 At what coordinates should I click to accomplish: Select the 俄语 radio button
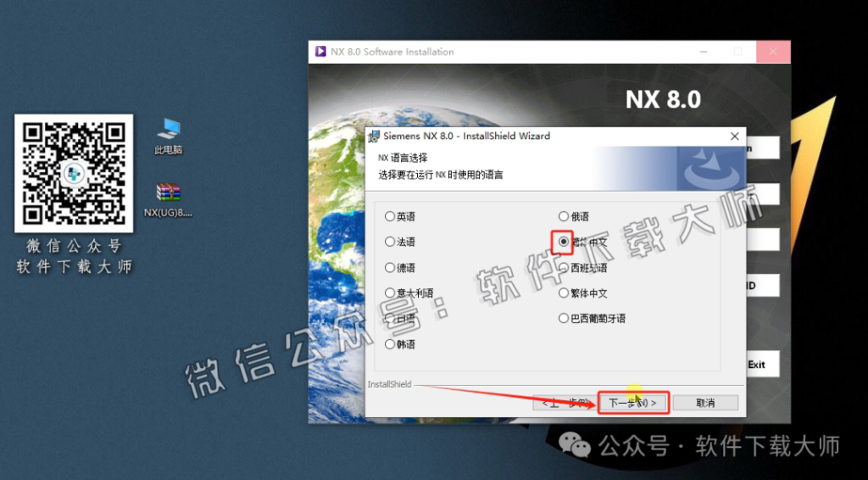pyautogui.click(x=564, y=216)
